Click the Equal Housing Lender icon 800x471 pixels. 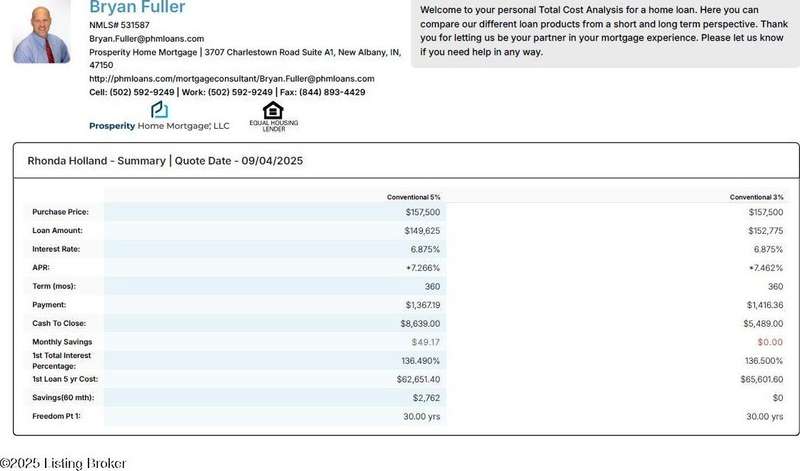click(273, 115)
